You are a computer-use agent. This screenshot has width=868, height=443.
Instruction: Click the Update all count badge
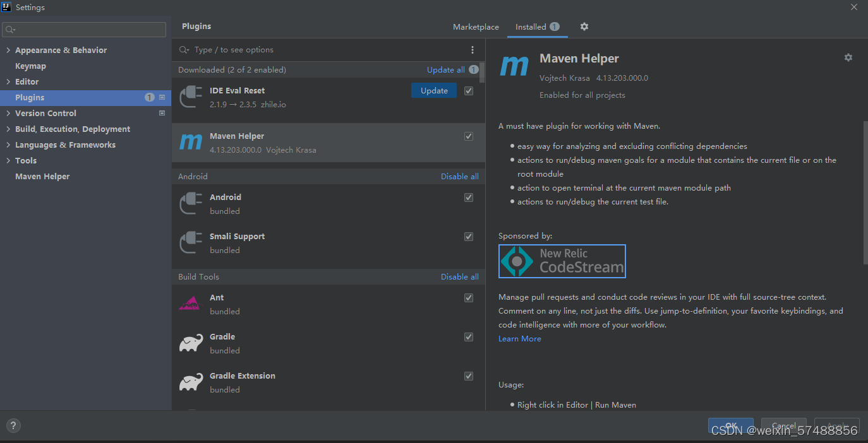pyautogui.click(x=473, y=70)
